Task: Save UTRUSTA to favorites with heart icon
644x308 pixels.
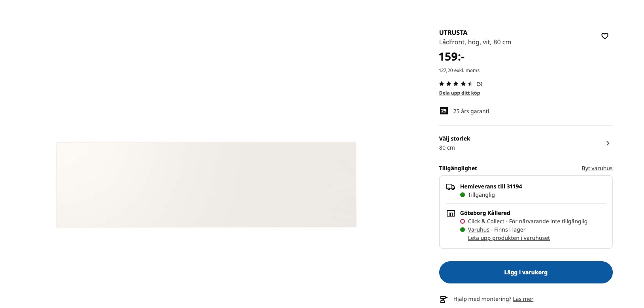Action: [x=604, y=36]
